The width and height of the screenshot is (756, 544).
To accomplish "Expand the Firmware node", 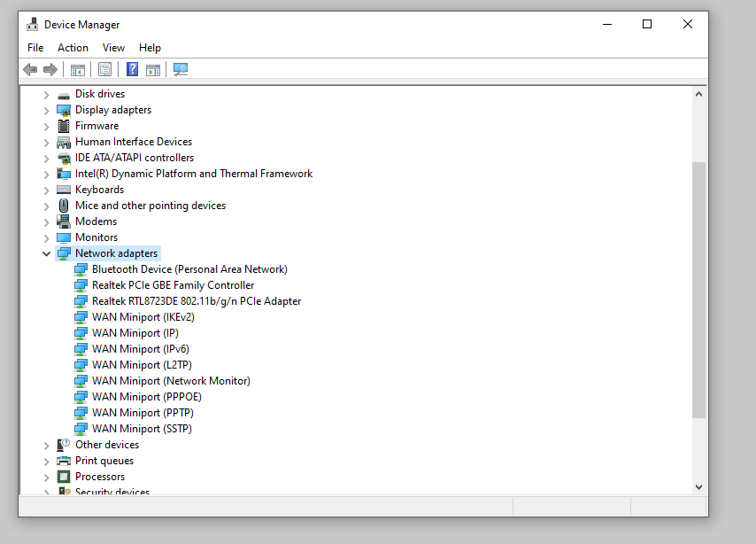I will [x=46, y=127].
